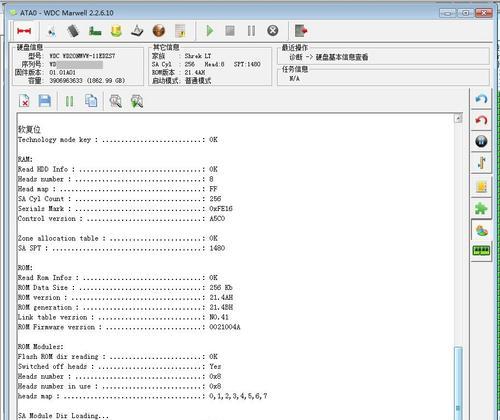Click the yellow cylinder database icon
The width and height of the screenshot is (500, 420).
click(x=116, y=31)
